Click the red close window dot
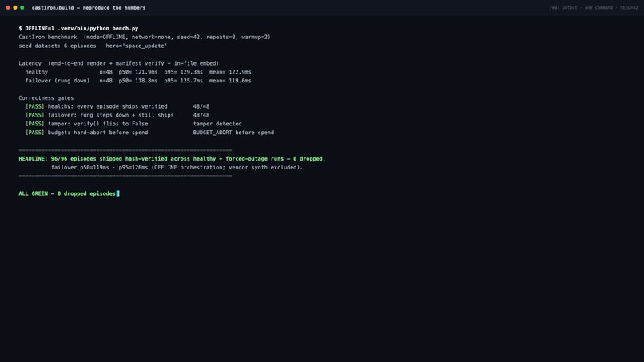 click(x=8, y=8)
